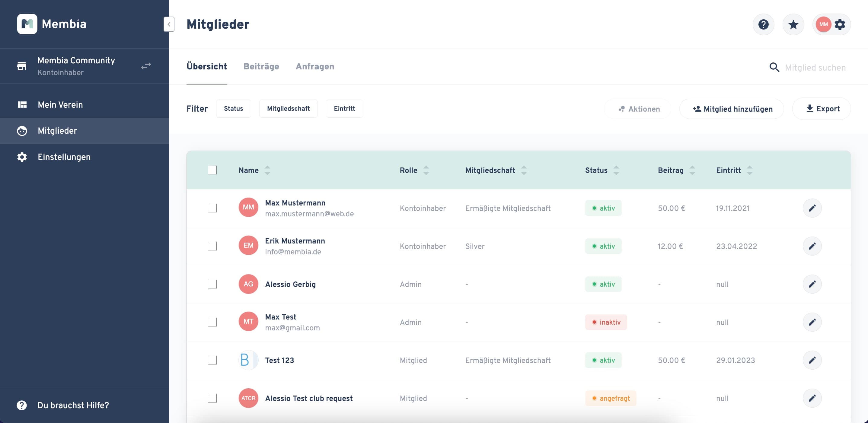The height and width of the screenshot is (423, 868).
Task: Click the Membia logo icon
Action: (x=27, y=24)
